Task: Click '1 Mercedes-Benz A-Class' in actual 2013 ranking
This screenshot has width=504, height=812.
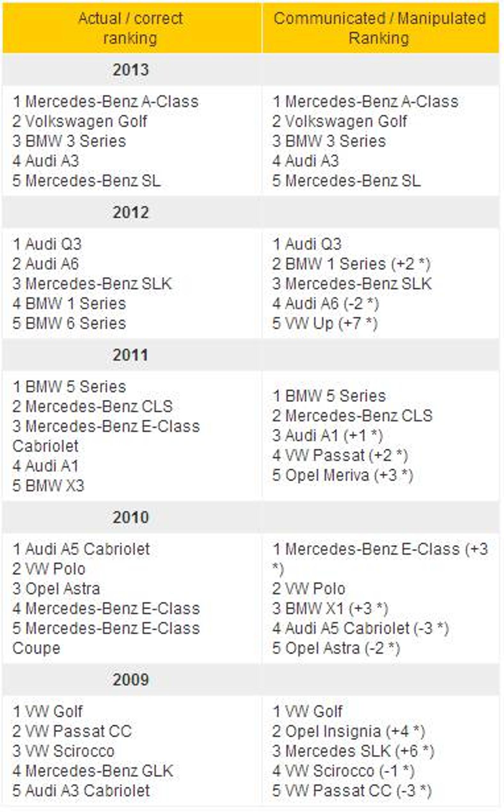Action: (105, 101)
